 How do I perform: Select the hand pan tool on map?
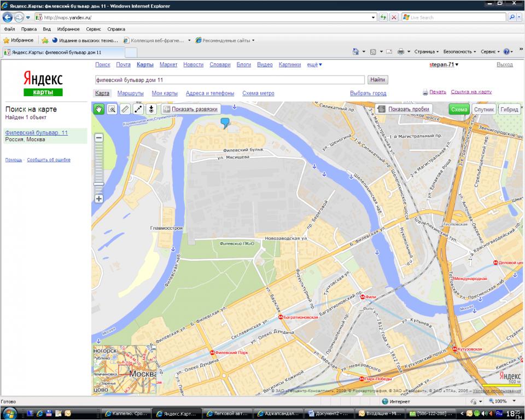[x=99, y=109]
